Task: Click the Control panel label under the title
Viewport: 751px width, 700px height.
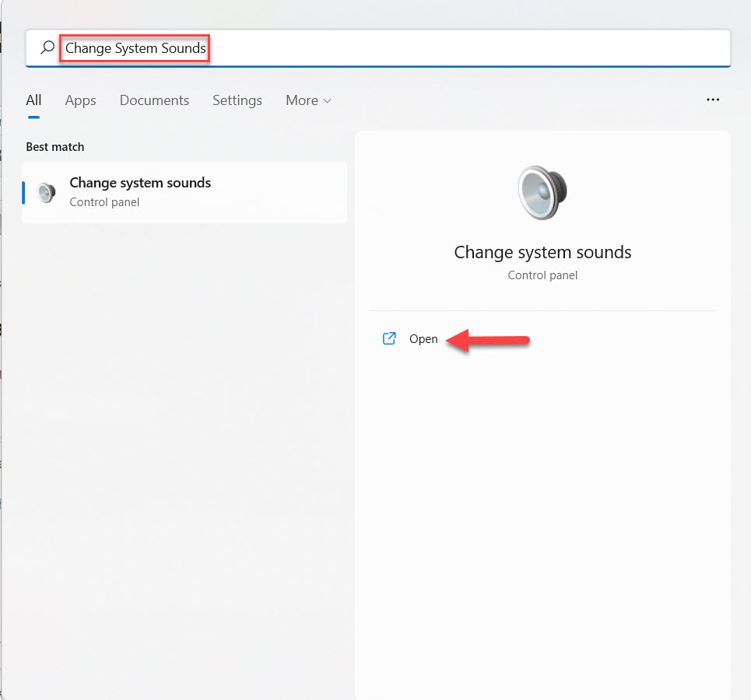Action: (x=542, y=275)
